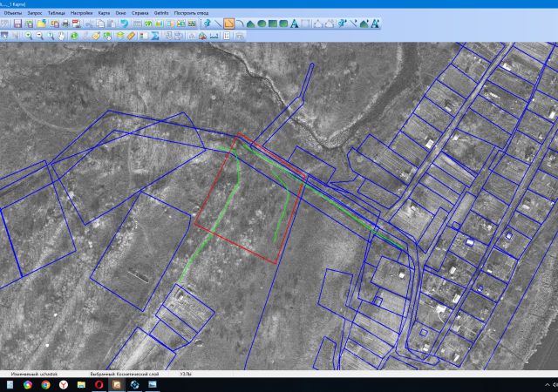Click the Save table floppy icon
Screen dimensions: 558x392
pyautogui.click(x=17, y=24)
